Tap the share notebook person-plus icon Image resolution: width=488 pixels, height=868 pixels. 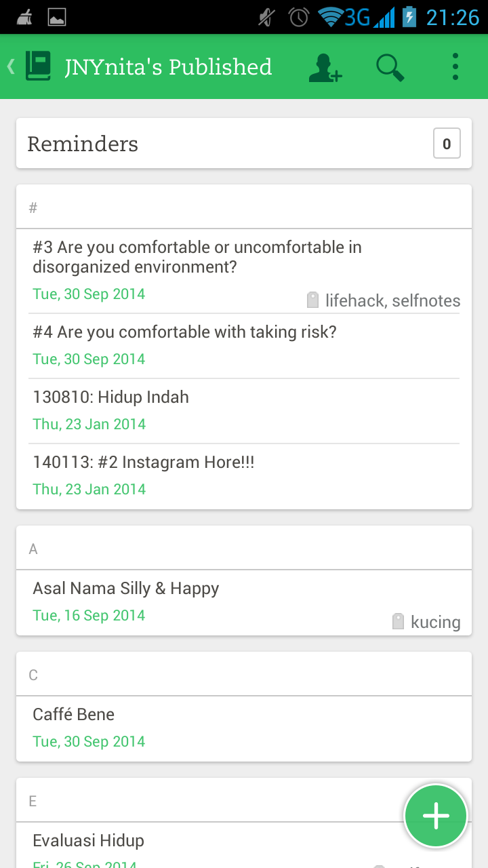325,68
